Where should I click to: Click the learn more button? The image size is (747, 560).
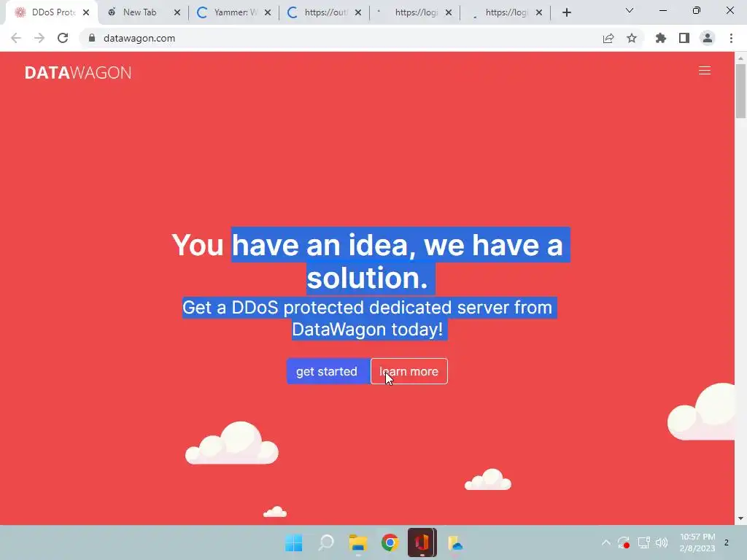point(409,371)
